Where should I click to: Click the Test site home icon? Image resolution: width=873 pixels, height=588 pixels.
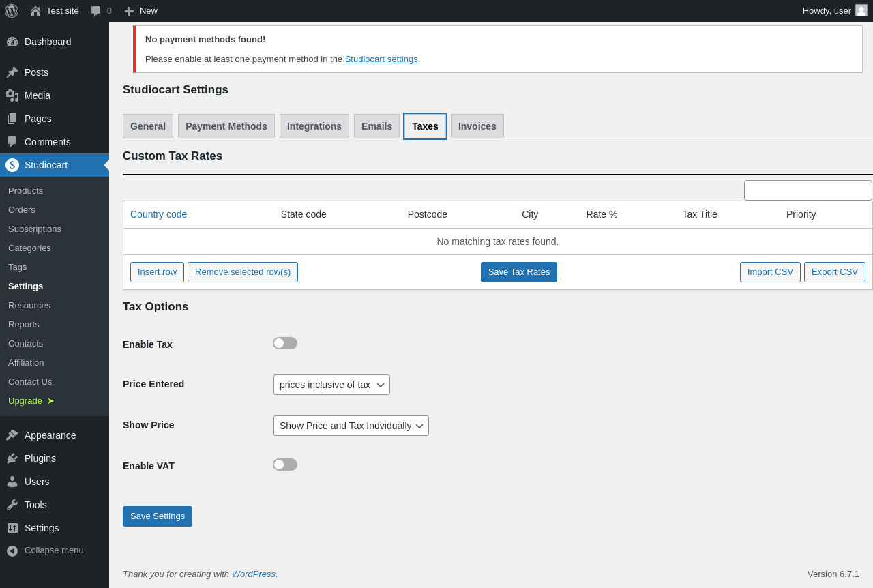[x=35, y=11]
